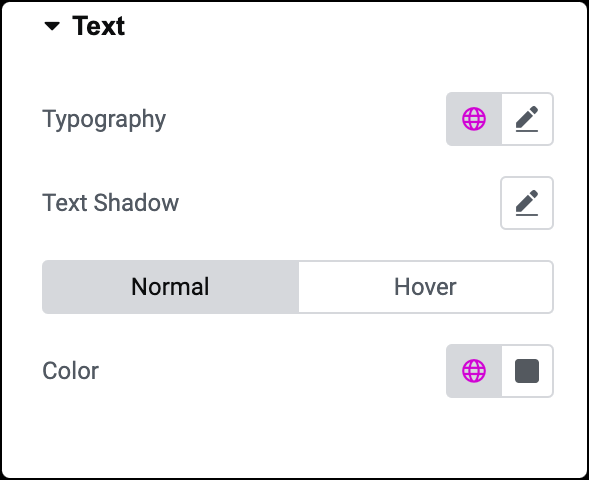Select the pink globe next to color swatch
The height and width of the screenshot is (480, 589).
coord(474,371)
